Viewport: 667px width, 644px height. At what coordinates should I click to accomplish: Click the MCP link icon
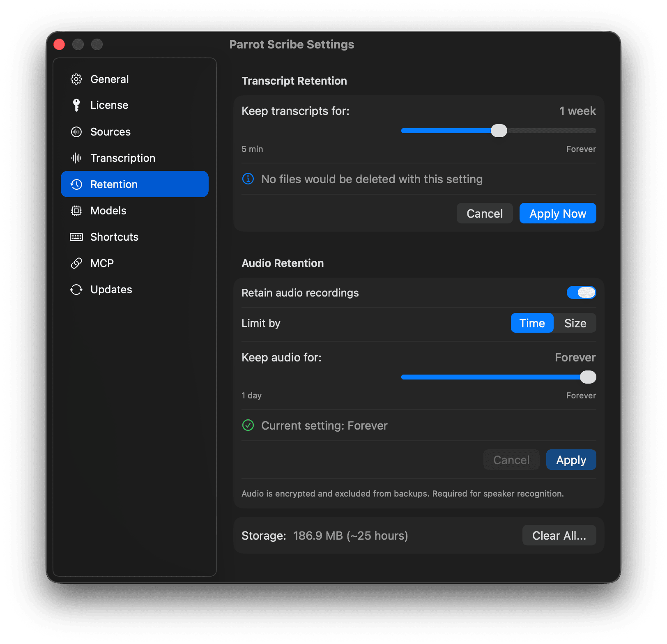76,263
